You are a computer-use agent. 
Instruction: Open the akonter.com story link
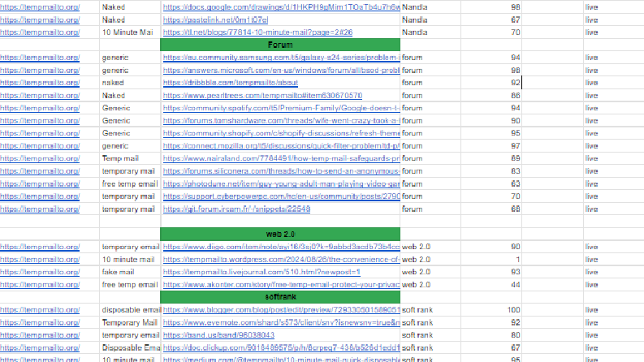pyautogui.click(x=281, y=284)
